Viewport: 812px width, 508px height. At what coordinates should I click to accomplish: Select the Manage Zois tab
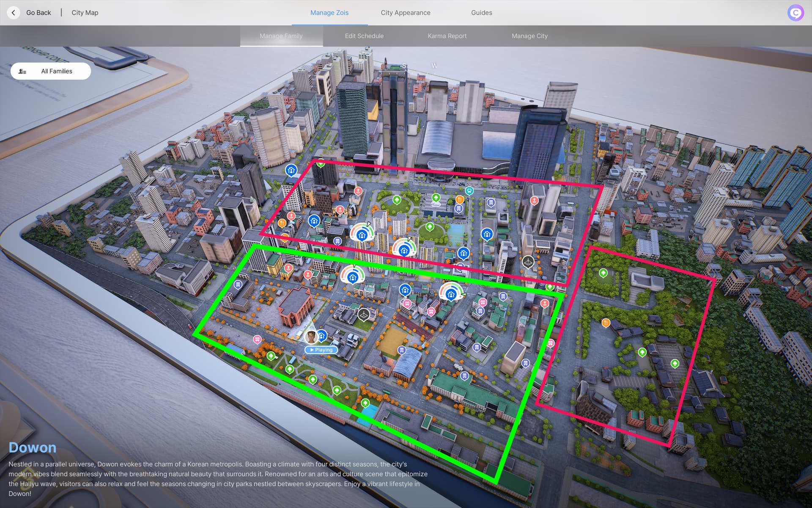(329, 13)
